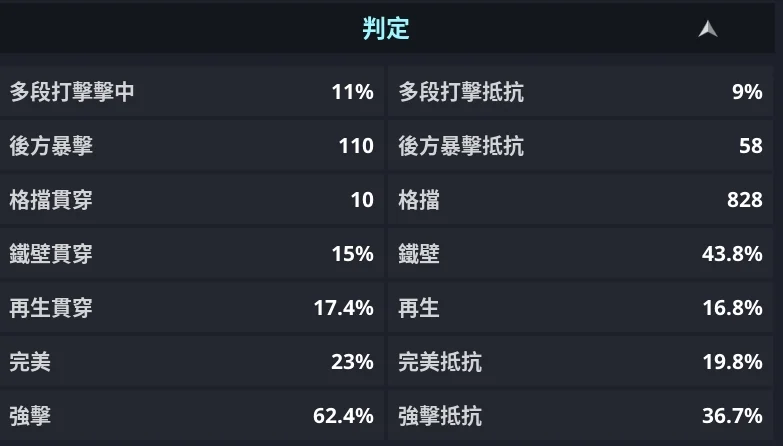This screenshot has width=783, height=446.
Task: Click the 後方暴擊 stat label
Action: pyautogui.click(x=51, y=146)
